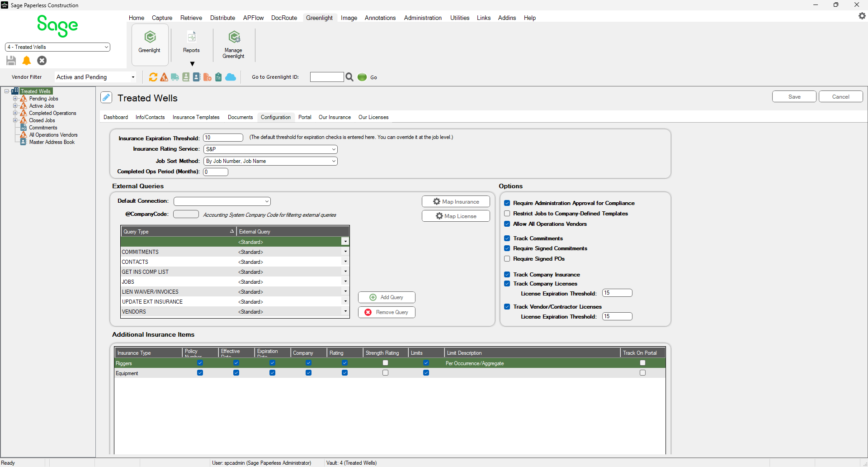Toggle Track Company Insurance checkbox
The width and height of the screenshot is (868, 467).
click(507, 275)
